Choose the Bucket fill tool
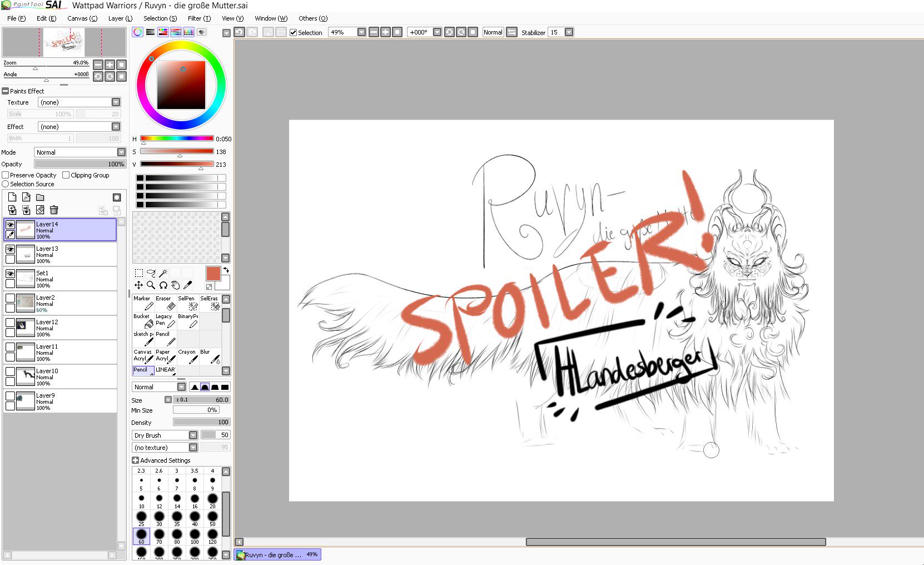Screen dimensions: 924x565 point(143,321)
